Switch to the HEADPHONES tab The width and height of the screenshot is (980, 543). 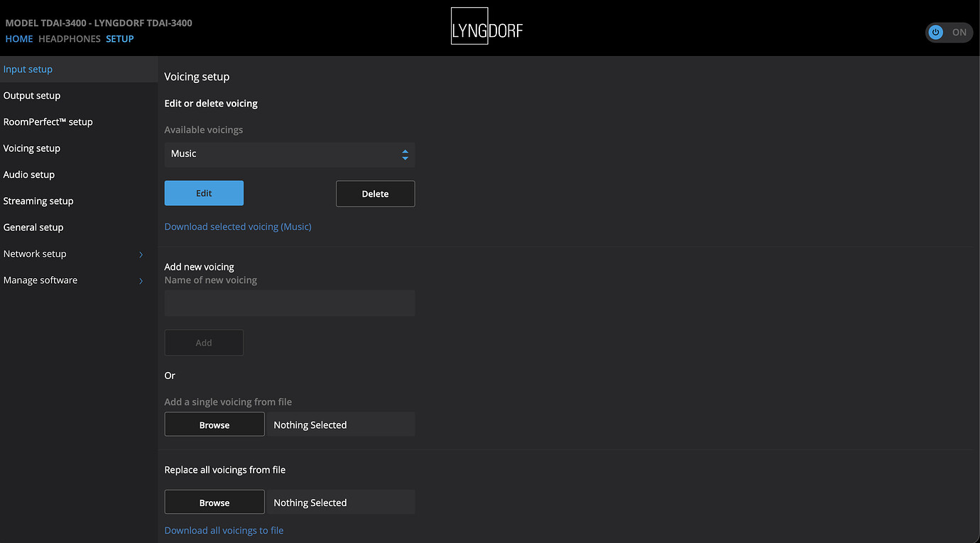70,39
